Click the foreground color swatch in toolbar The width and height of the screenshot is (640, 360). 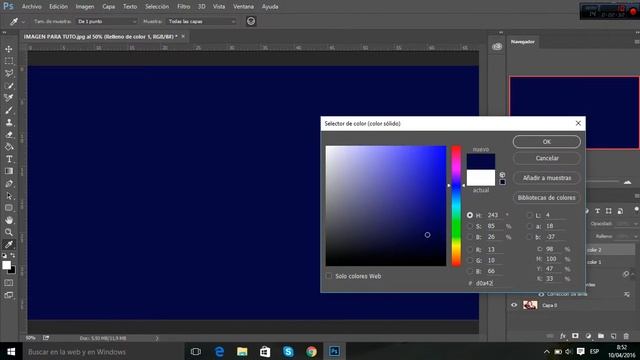point(6,265)
